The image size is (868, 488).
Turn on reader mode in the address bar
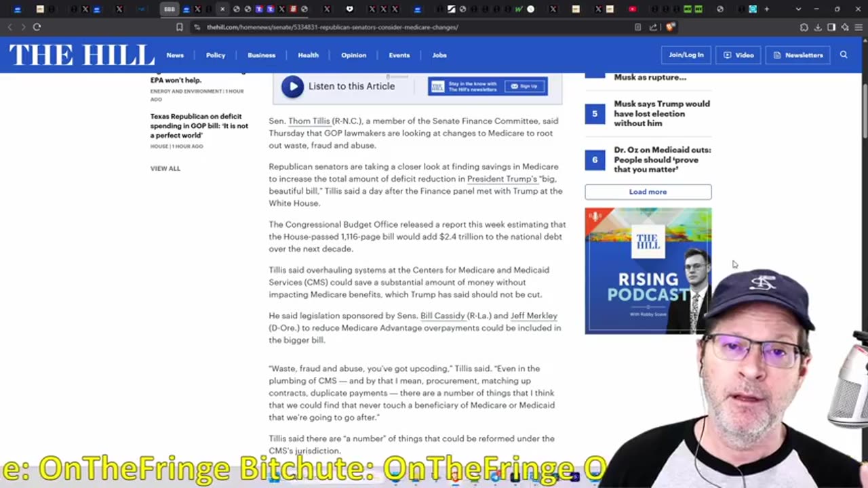click(637, 27)
